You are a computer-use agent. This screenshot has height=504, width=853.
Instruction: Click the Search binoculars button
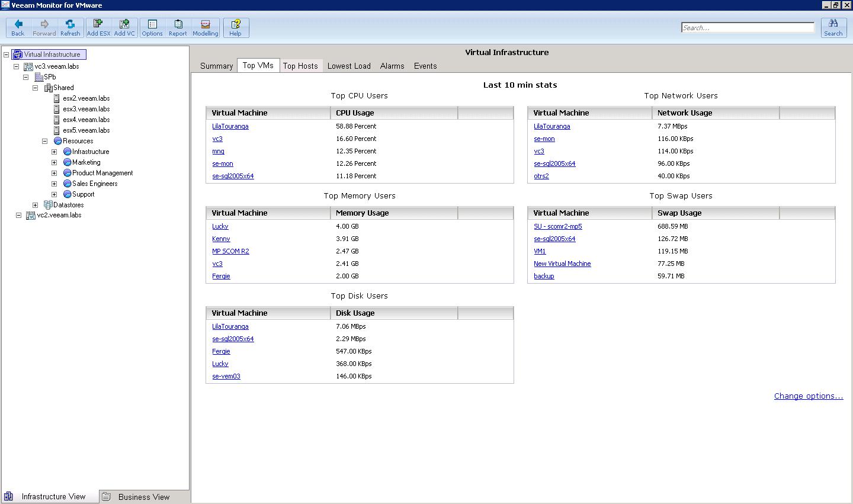833,28
